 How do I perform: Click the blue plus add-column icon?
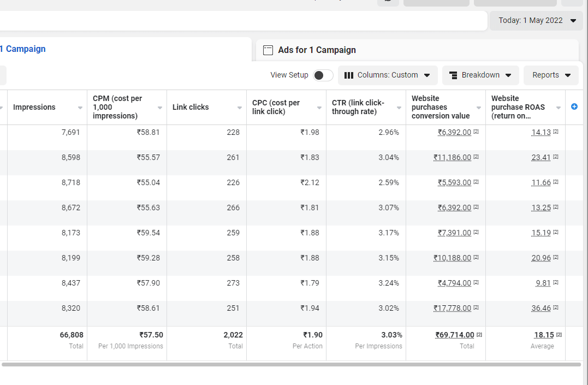pos(574,106)
